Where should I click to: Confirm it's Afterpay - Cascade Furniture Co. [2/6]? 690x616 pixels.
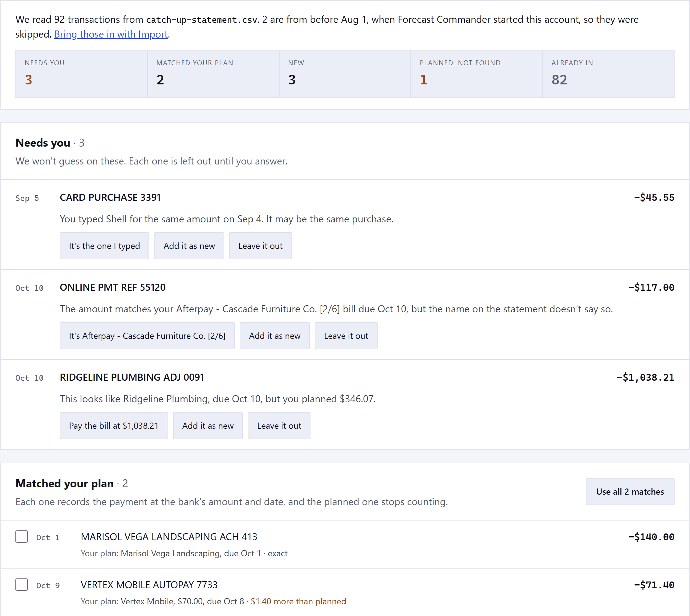147,336
